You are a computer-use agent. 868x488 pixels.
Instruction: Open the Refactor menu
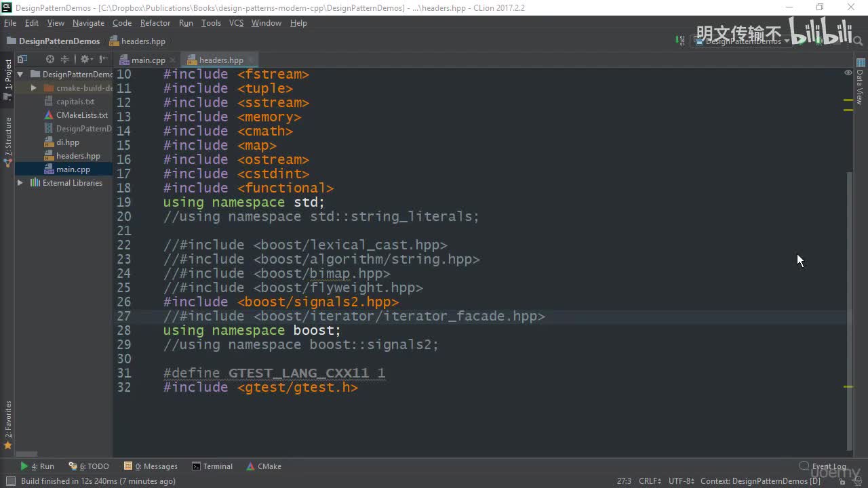click(x=155, y=23)
